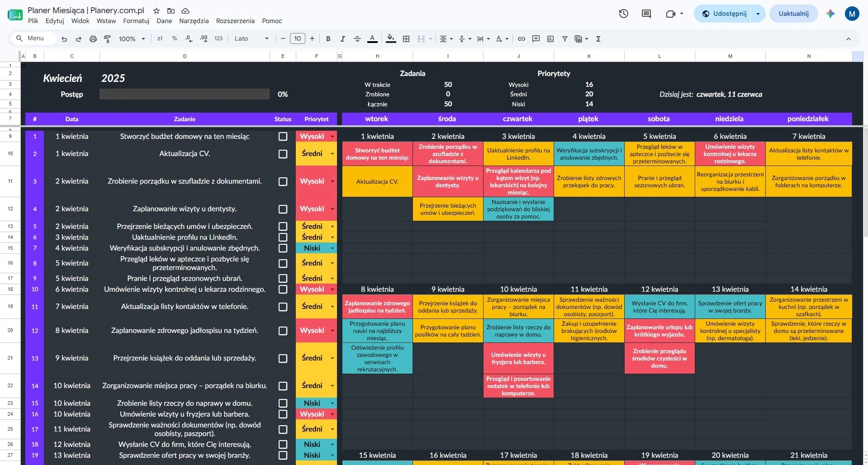Open comments panel icon in header
Image resolution: width=868 pixels, height=465 pixels.
[646, 14]
